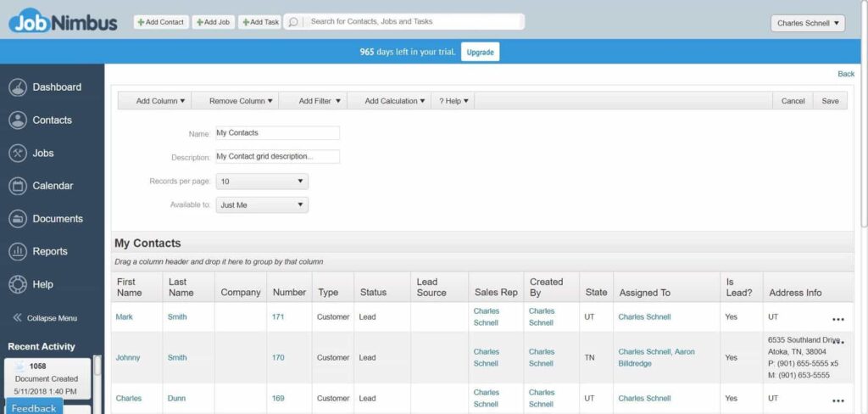
Task: Open the Add Calculation dropdown
Action: [395, 101]
